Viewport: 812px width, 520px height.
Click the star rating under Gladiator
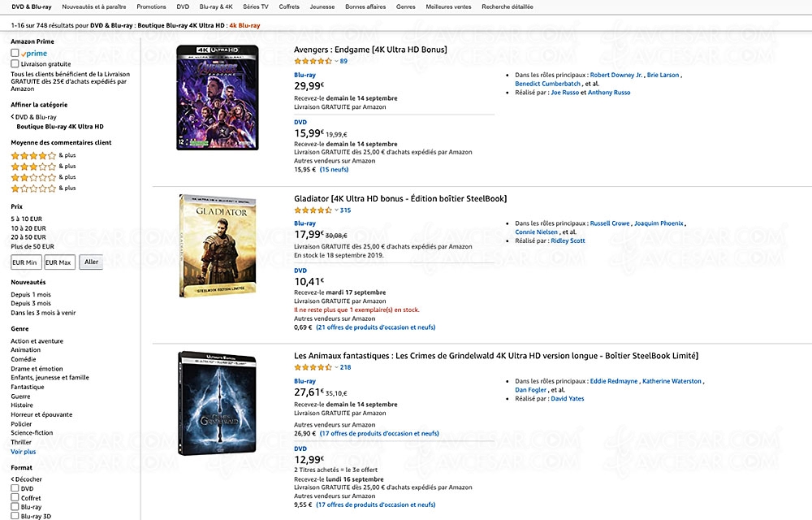pyautogui.click(x=313, y=210)
